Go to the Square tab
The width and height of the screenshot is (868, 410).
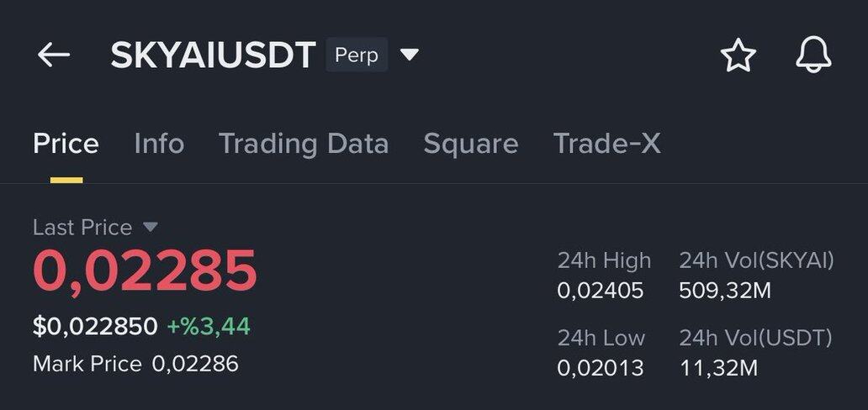pyautogui.click(x=470, y=144)
